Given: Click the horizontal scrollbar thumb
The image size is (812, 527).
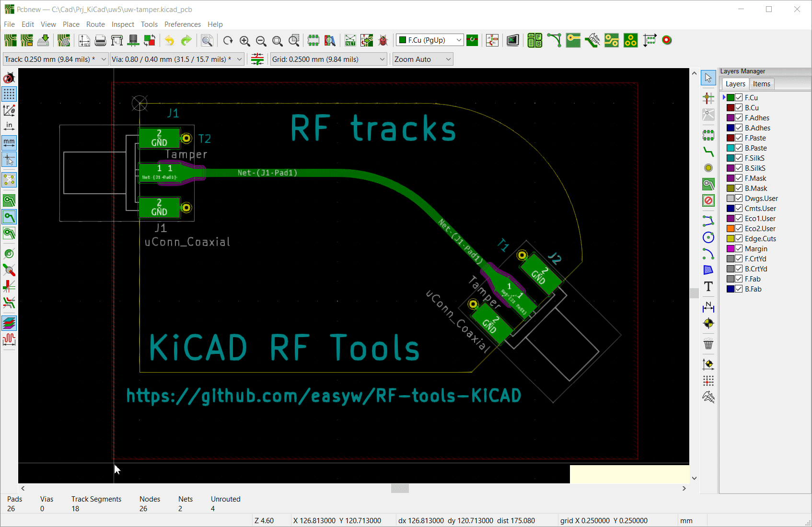Looking at the screenshot, I should (x=400, y=489).
